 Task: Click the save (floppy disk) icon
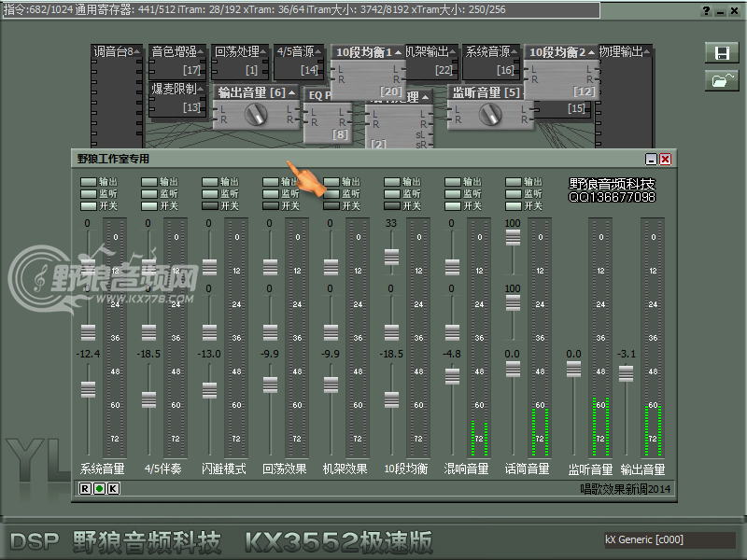(722, 53)
